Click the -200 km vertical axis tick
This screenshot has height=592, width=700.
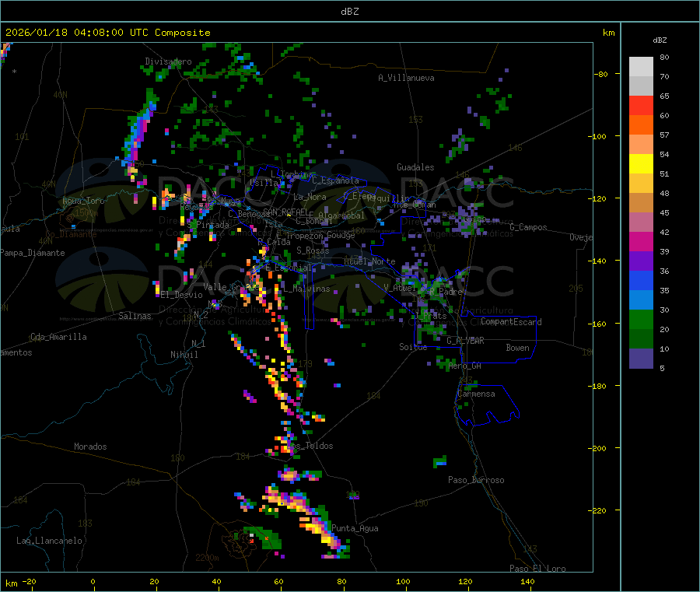click(x=597, y=448)
